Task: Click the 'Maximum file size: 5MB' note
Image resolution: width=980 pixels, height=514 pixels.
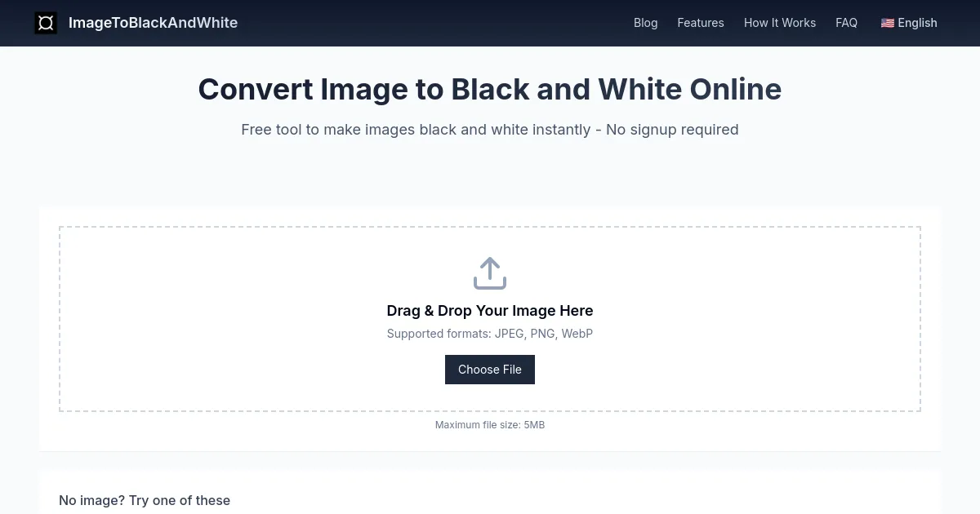Action: [x=490, y=425]
